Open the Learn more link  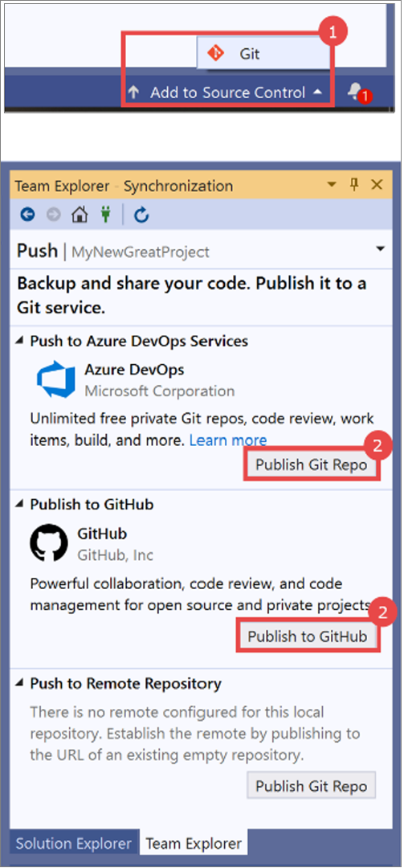coord(228,440)
